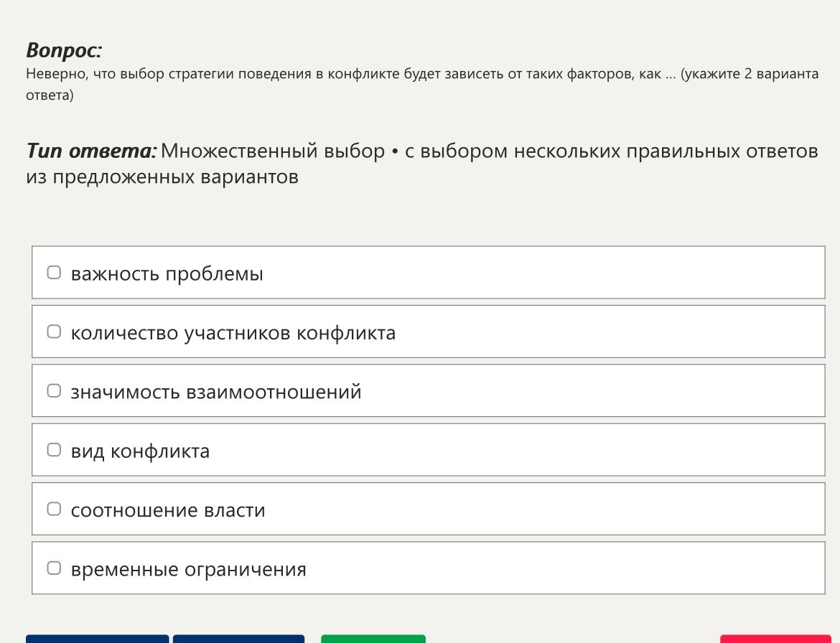The width and height of the screenshot is (840, 643).
Task: Click the answer text "значимость взаимоотношений"
Action: tap(216, 392)
